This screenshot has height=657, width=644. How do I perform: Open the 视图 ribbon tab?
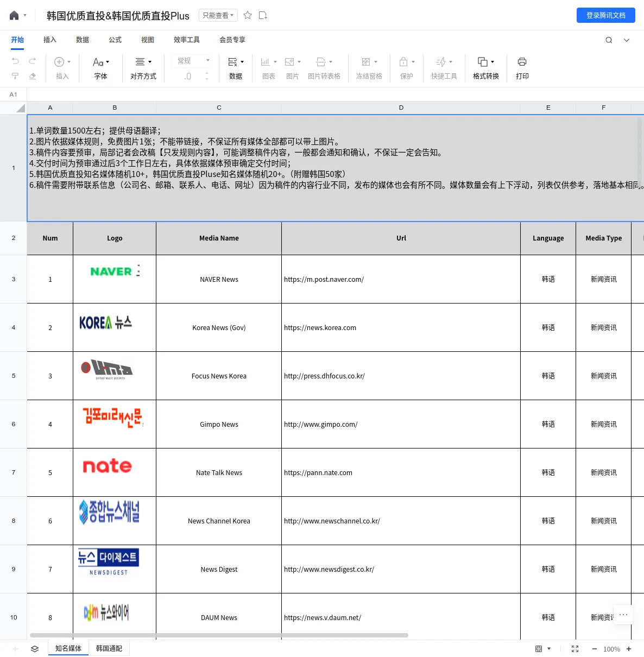point(148,40)
